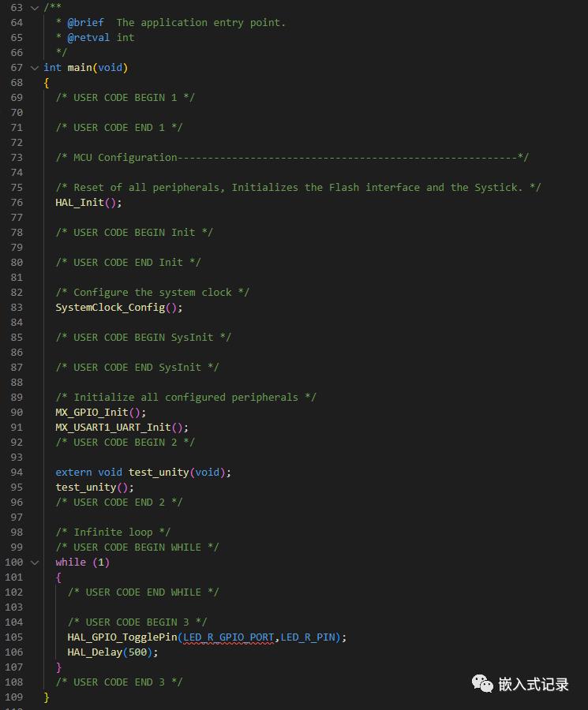This screenshot has height=710, width=588.
Task: Click the MCU Configuration comment line
Action: pos(292,158)
